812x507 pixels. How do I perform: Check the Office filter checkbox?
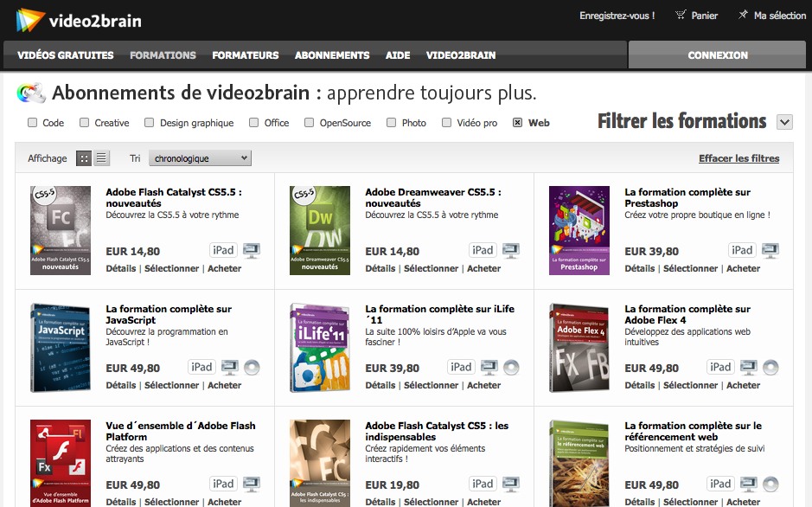point(253,123)
